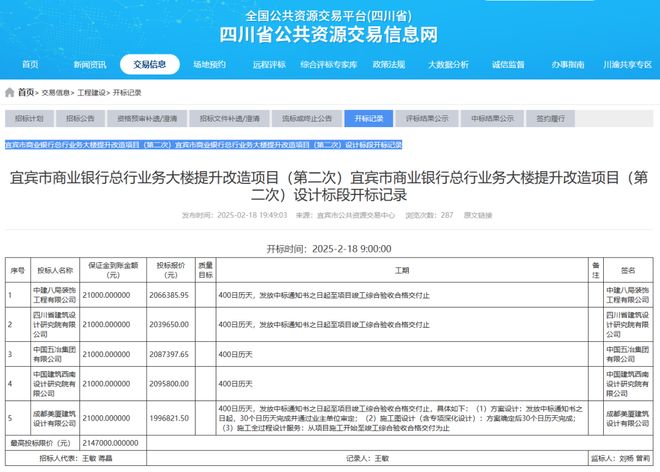Switch to 招标文件补遗/澄清 tab

[x=229, y=119]
